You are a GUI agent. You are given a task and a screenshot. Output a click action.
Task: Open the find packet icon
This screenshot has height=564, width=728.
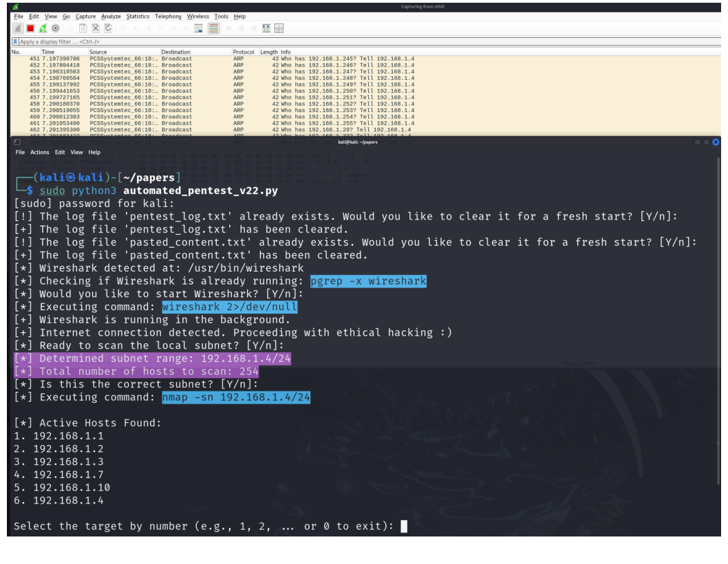(124, 28)
